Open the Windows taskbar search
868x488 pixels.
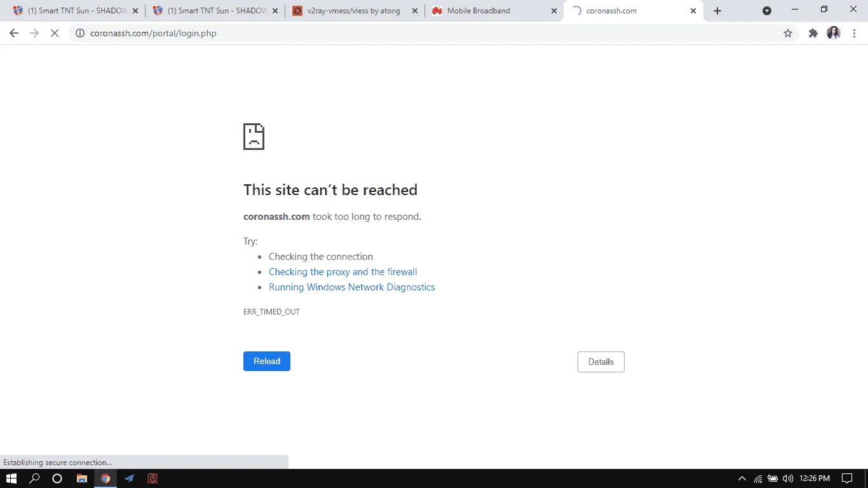pos(35,478)
